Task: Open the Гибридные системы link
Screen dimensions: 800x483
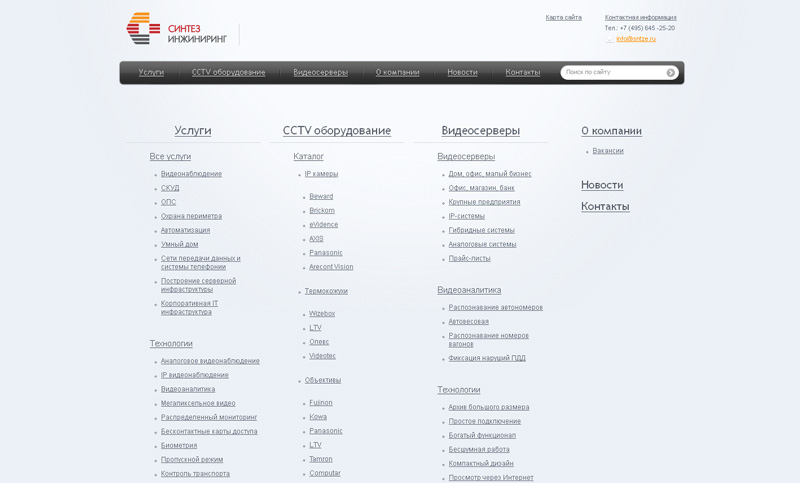Action: (482, 231)
